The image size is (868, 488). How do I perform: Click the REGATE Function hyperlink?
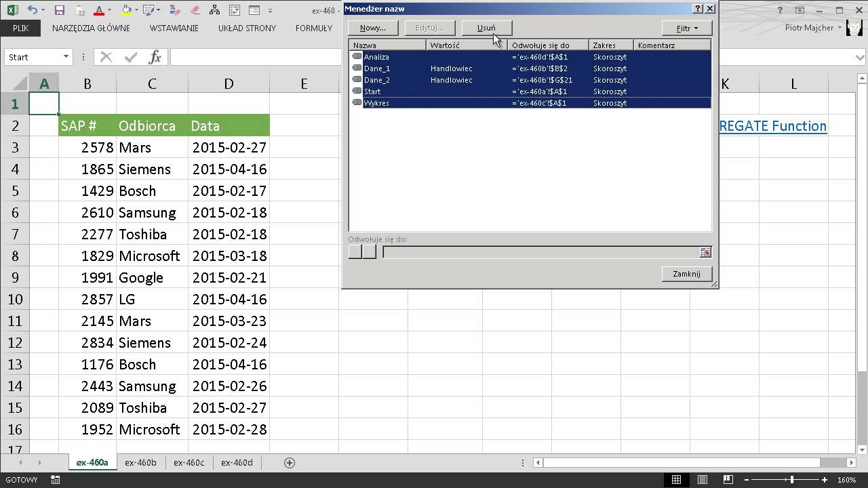pos(772,126)
